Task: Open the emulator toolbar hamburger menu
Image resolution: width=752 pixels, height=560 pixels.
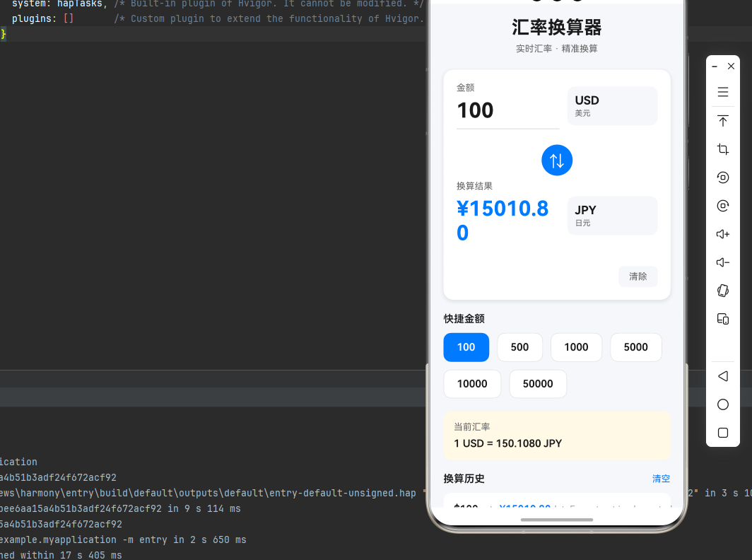Action: pyautogui.click(x=723, y=92)
